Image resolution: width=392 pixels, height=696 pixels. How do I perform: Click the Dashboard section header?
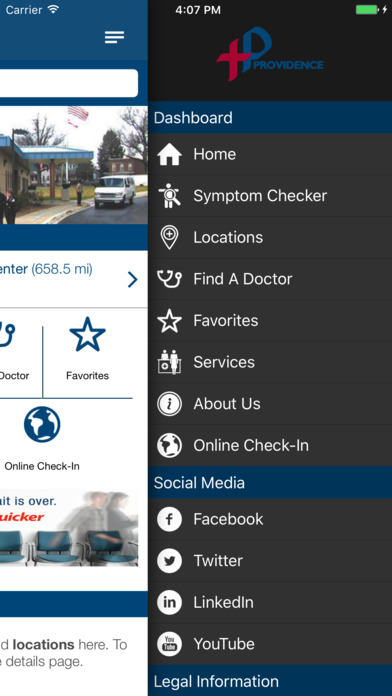coord(270,118)
